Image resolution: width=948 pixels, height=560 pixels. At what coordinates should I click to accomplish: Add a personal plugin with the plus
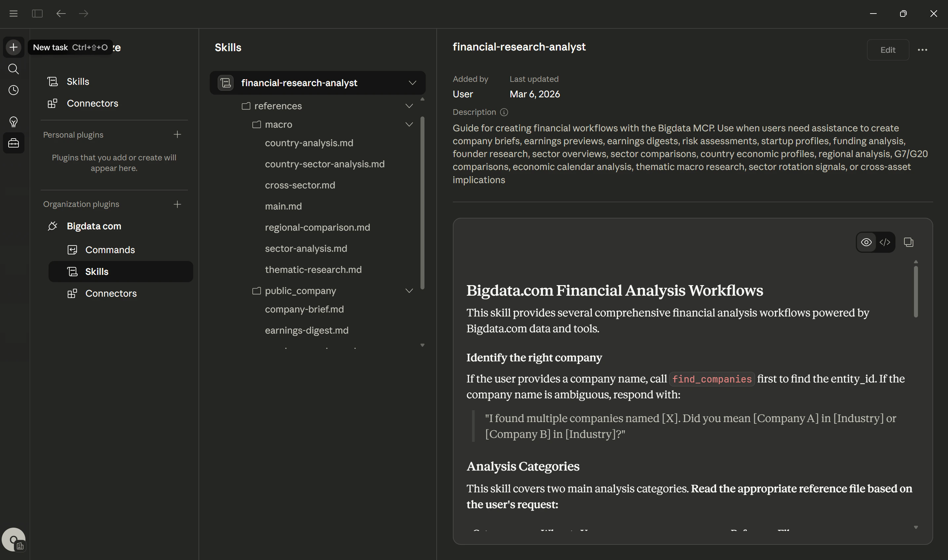(x=177, y=134)
